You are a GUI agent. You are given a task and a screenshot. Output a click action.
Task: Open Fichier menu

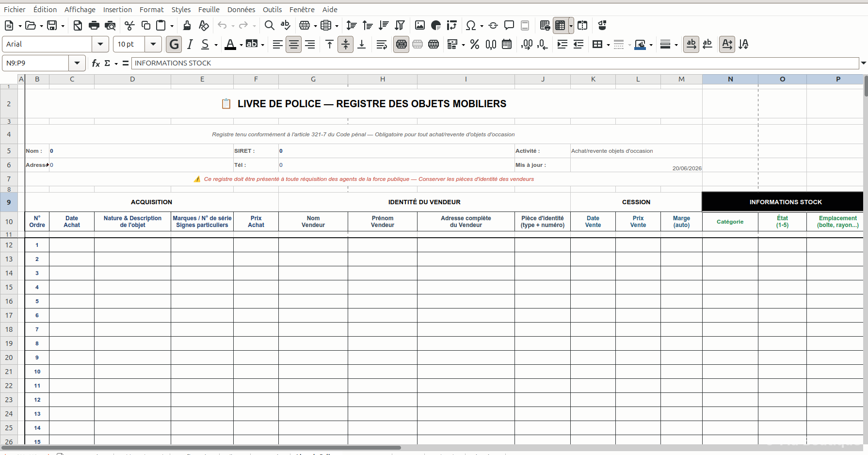15,9
